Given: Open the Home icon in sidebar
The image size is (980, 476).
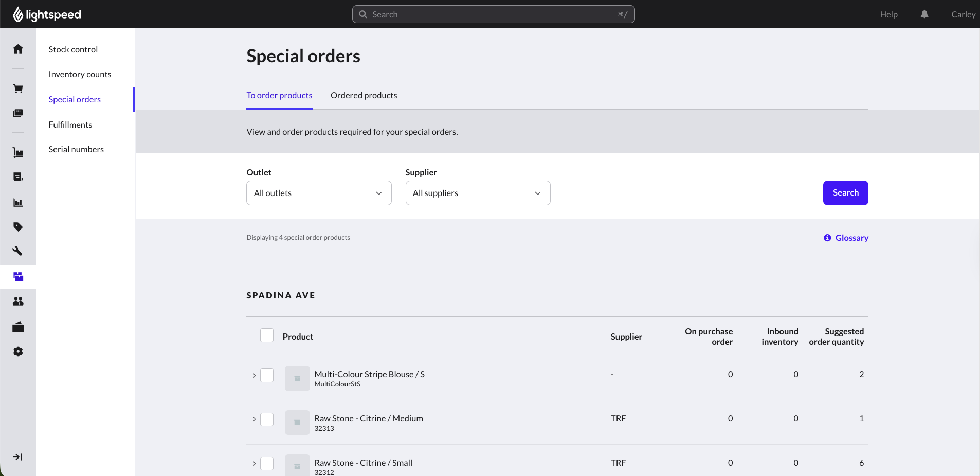Looking at the screenshot, I should pos(18,49).
